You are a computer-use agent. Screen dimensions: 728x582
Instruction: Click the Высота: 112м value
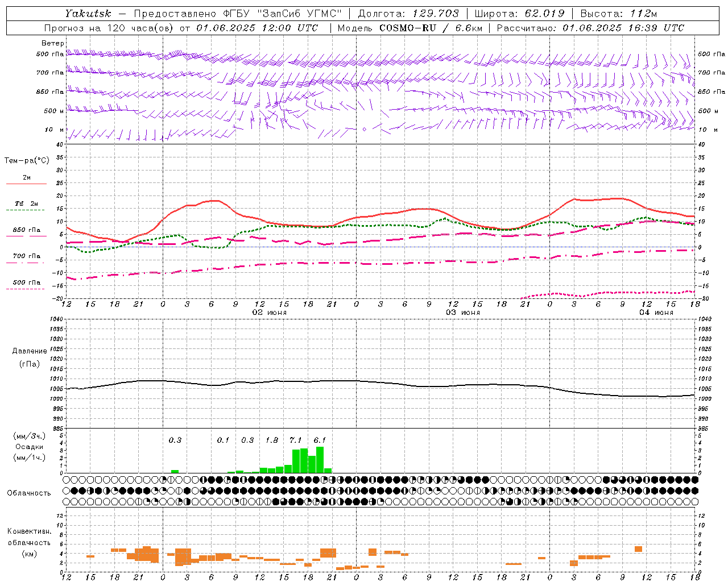point(619,14)
